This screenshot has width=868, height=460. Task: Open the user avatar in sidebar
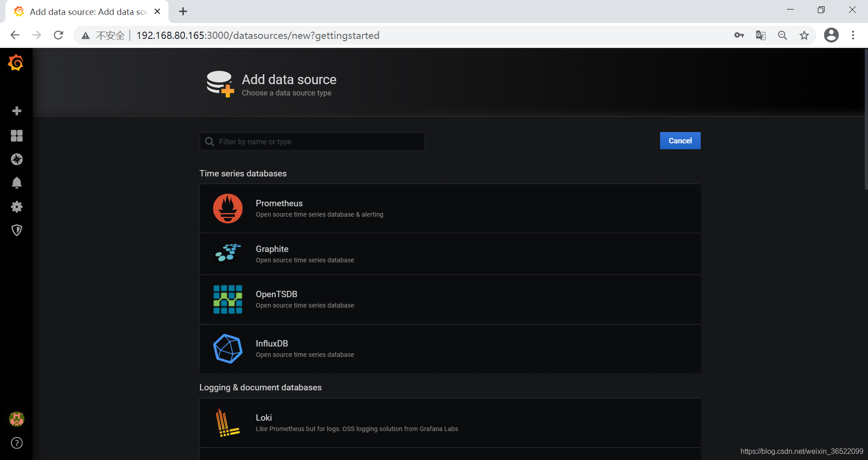click(17, 419)
